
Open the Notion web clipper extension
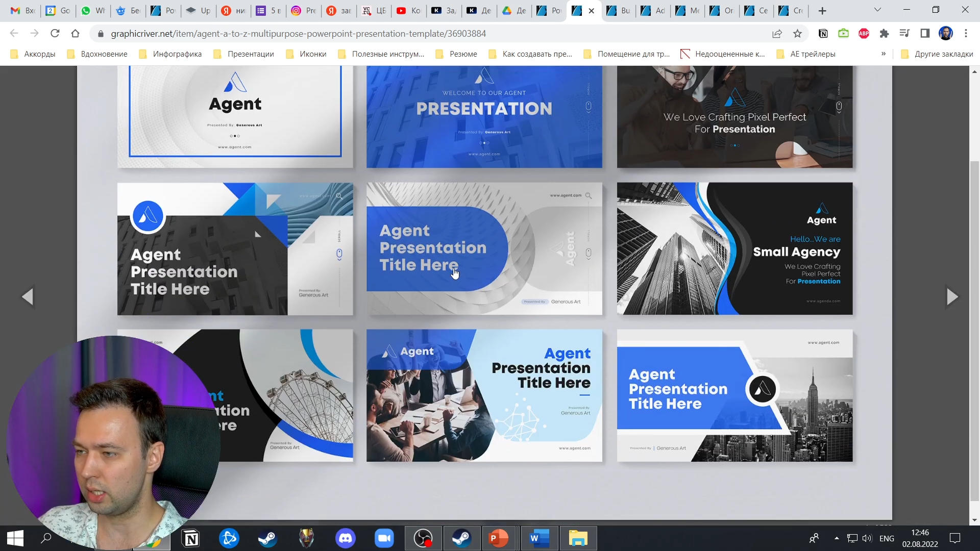(x=823, y=34)
